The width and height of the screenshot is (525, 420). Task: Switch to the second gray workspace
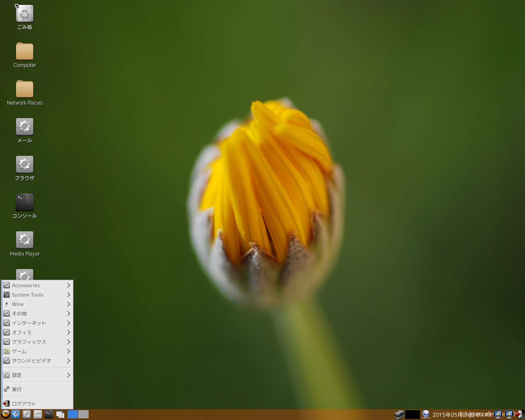(x=84, y=414)
